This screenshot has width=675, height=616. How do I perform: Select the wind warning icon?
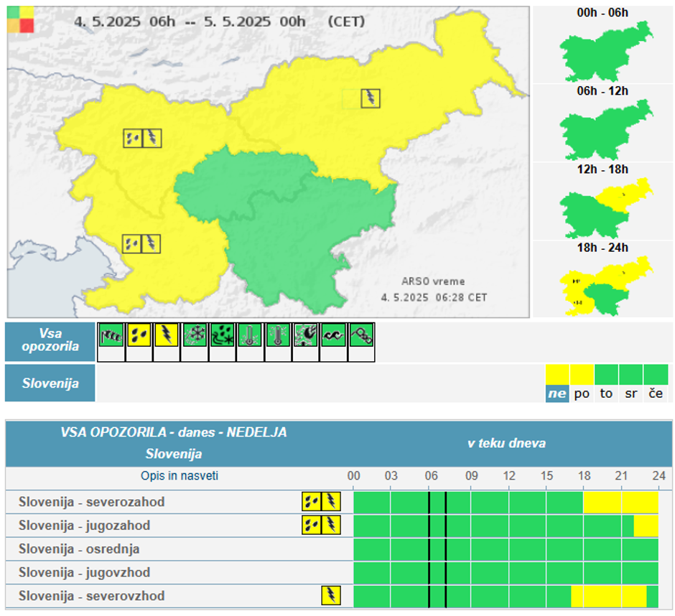point(111,335)
